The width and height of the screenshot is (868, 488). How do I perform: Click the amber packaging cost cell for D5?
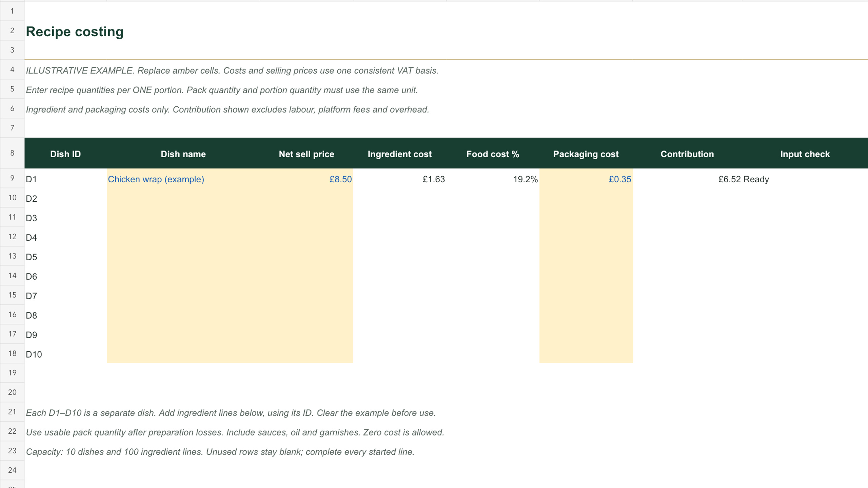(586, 257)
